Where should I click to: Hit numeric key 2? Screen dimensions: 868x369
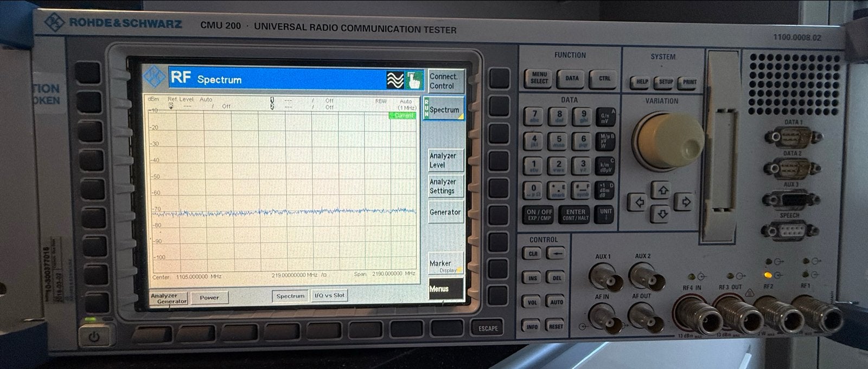(559, 165)
